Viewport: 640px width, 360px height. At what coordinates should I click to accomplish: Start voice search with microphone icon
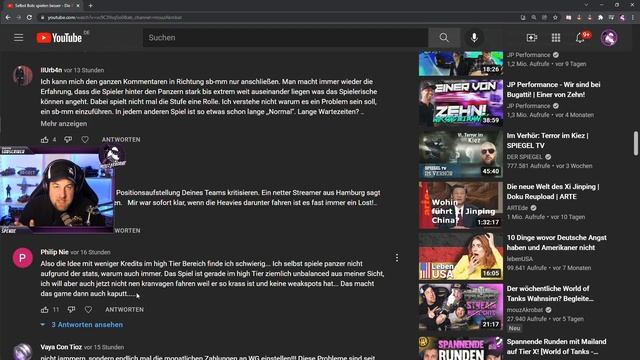[x=474, y=38]
